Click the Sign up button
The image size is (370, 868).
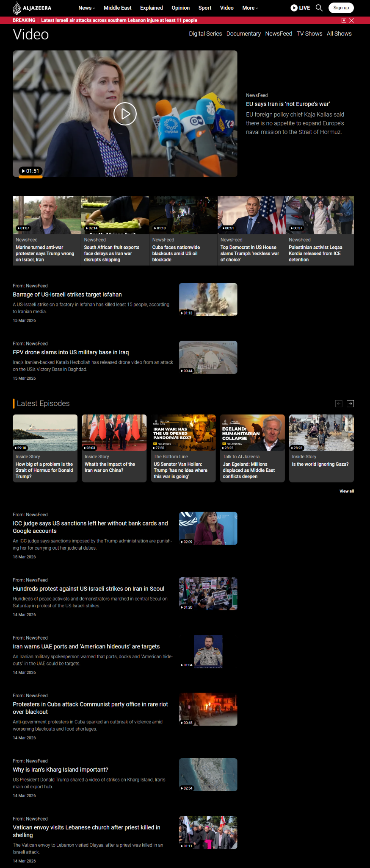[x=341, y=8]
